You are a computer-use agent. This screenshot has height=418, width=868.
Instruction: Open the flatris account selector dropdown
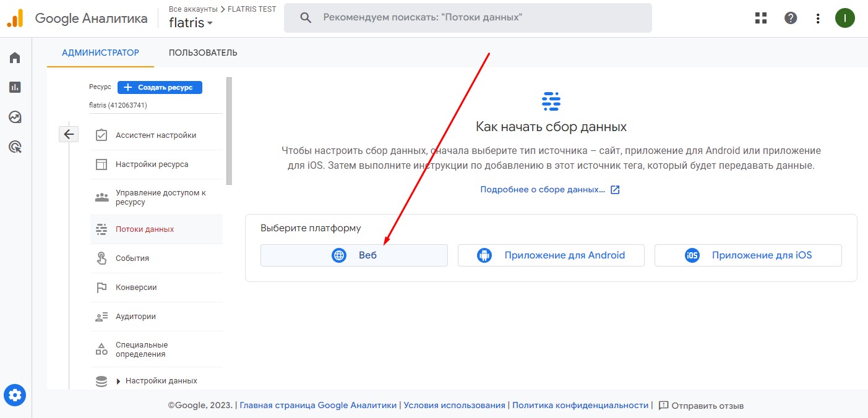(191, 23)
